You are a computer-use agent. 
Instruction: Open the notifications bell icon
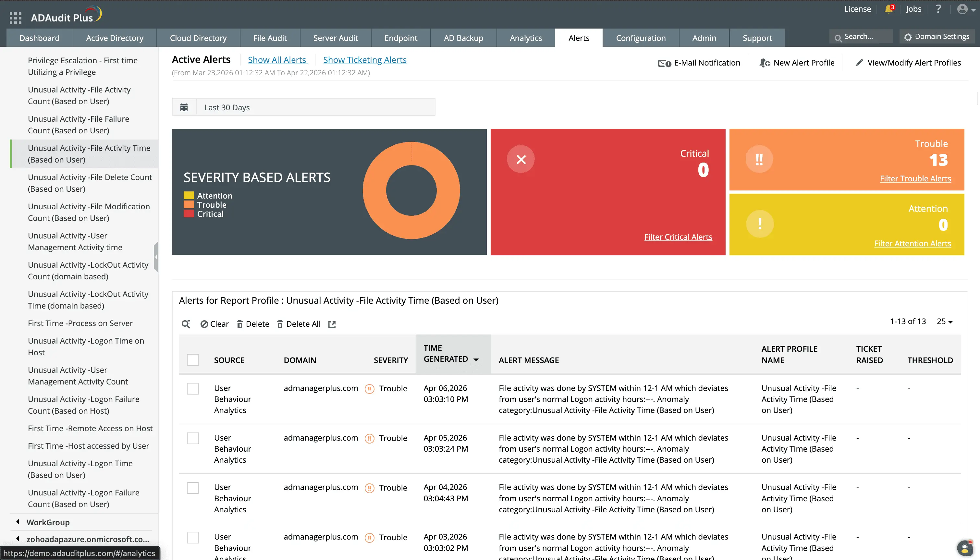tap(888, 9)
